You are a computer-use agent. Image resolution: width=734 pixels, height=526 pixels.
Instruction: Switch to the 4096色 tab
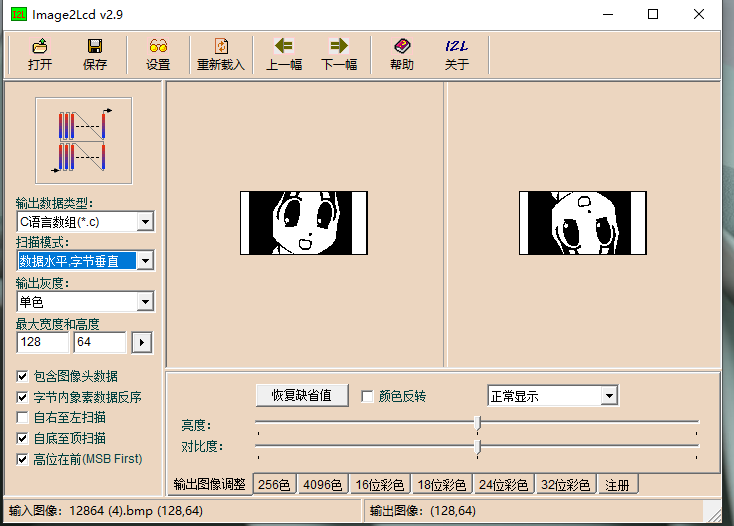click(x=323, y=485)
